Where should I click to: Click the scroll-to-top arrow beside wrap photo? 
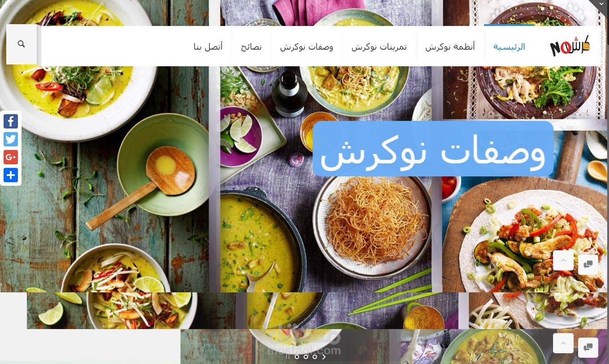(563, 260)
